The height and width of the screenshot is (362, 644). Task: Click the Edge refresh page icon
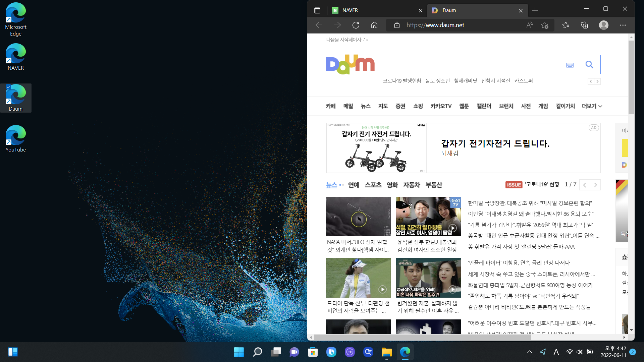(356, 25)
